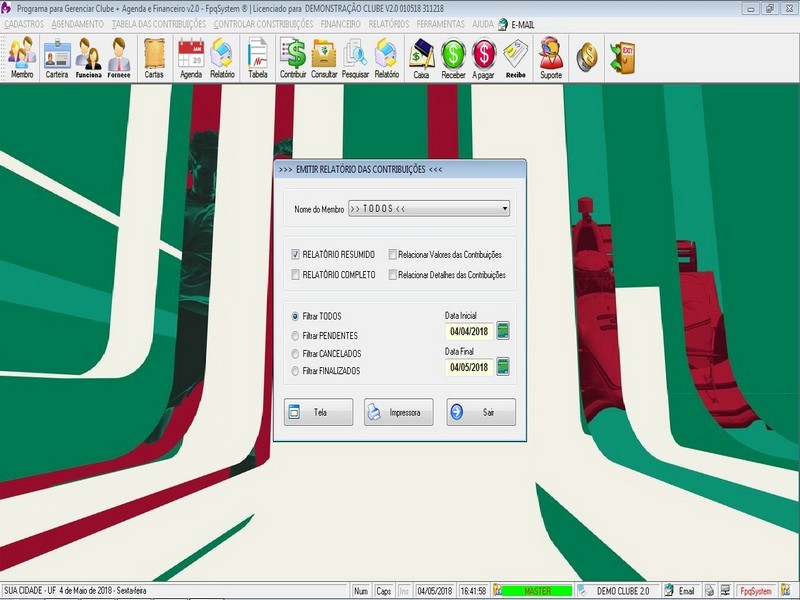Open the Data Inicial calendar picker

503,331
